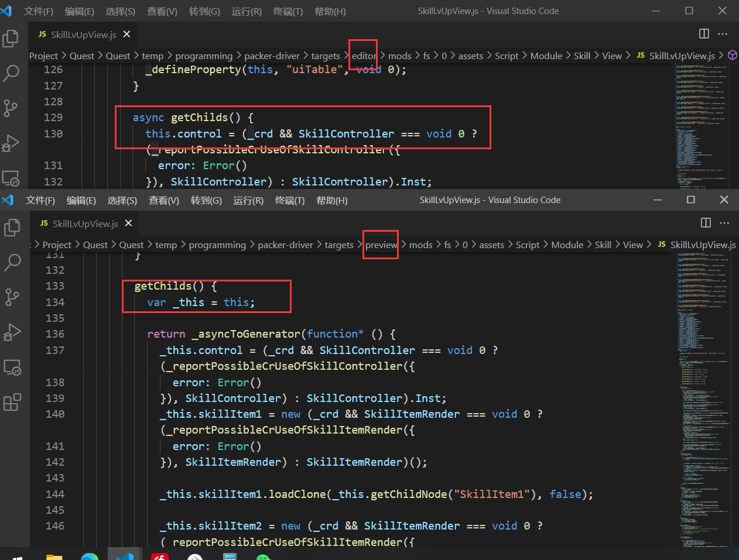Click '_this.skillItem2' on line 146

click(x=211, y=525)
